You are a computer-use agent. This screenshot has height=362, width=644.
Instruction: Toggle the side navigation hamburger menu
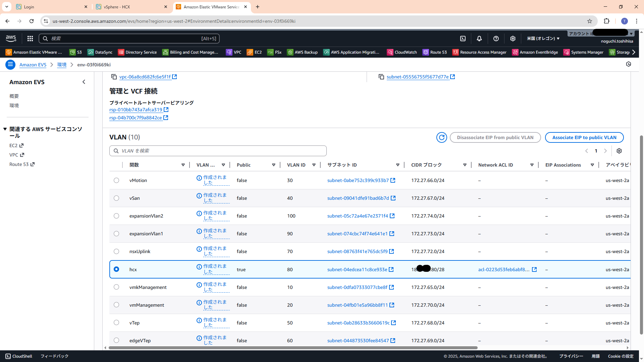tap(10, 65)
